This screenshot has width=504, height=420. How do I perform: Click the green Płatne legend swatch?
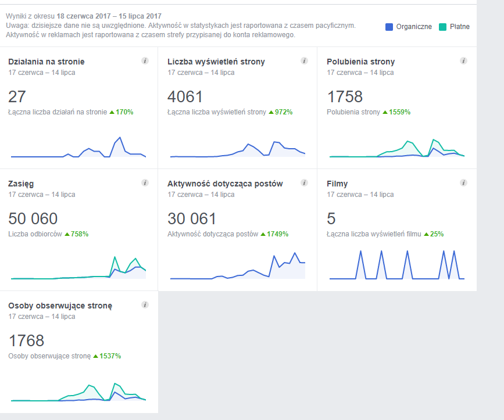442,27
